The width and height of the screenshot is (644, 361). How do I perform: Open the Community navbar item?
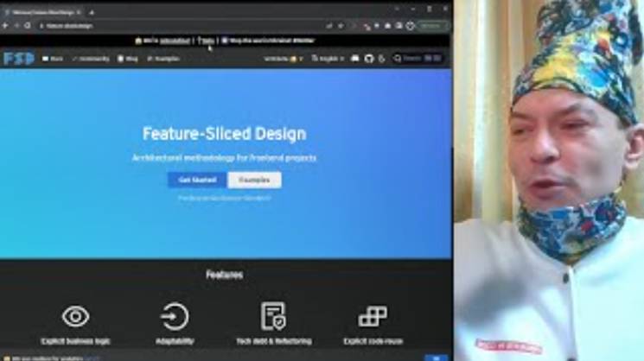[91, 59]
